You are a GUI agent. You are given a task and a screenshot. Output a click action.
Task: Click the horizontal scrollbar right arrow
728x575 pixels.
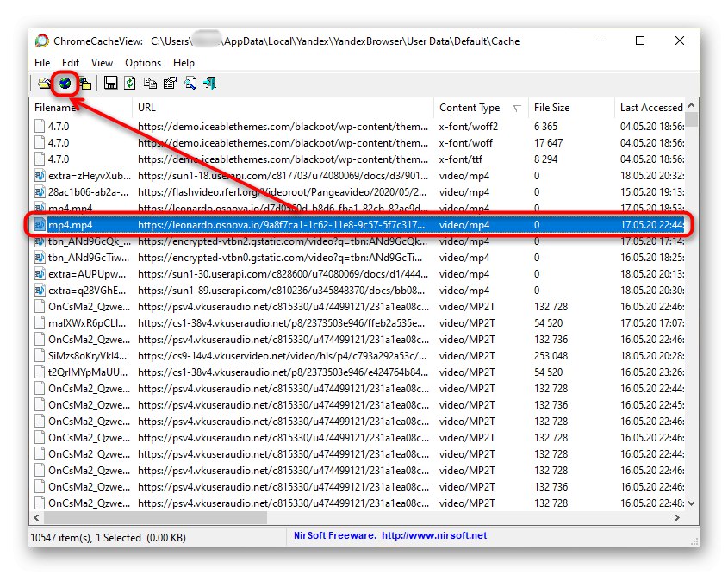pos(677,517)
